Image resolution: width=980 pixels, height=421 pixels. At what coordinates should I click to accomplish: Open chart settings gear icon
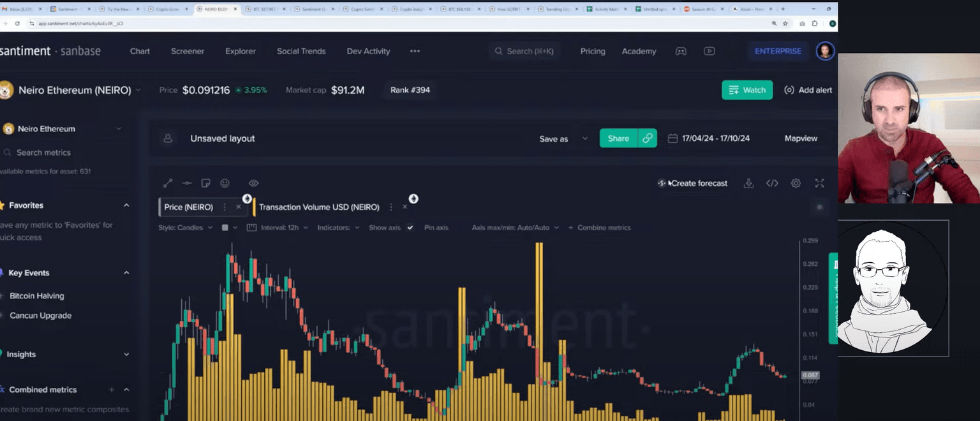point(796,183)
